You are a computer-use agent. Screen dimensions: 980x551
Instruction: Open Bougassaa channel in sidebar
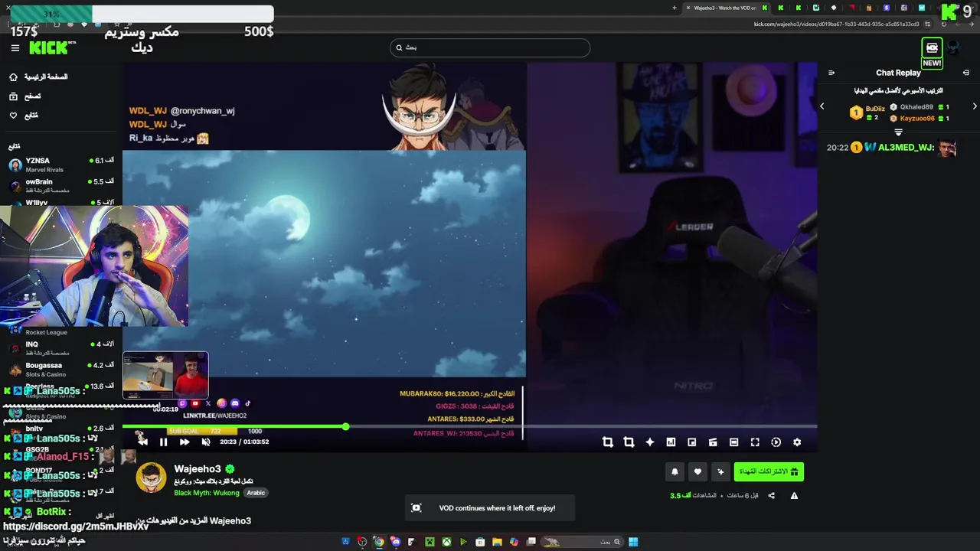[x=61, y=369]
